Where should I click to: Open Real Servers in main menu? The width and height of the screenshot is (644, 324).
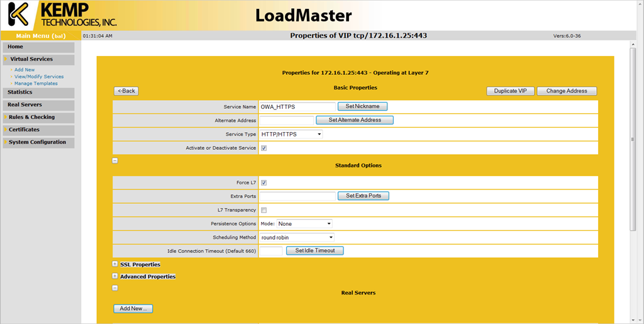click(38, 105)
